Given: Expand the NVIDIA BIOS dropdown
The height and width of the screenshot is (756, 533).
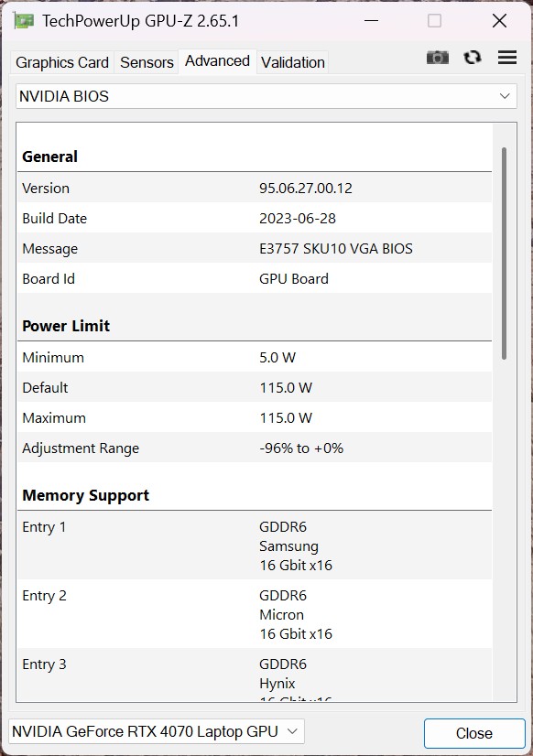Looking at the screenshot, I should [266, 96].
